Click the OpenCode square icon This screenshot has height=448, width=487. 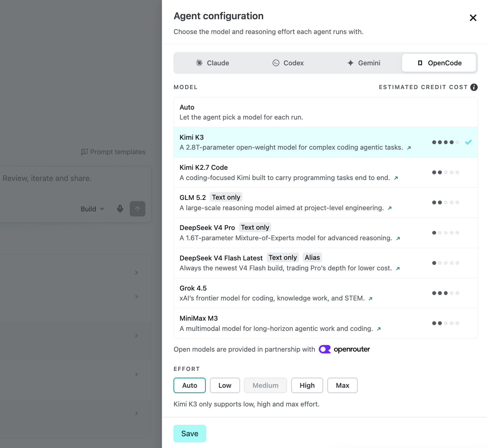coord(420,63)
